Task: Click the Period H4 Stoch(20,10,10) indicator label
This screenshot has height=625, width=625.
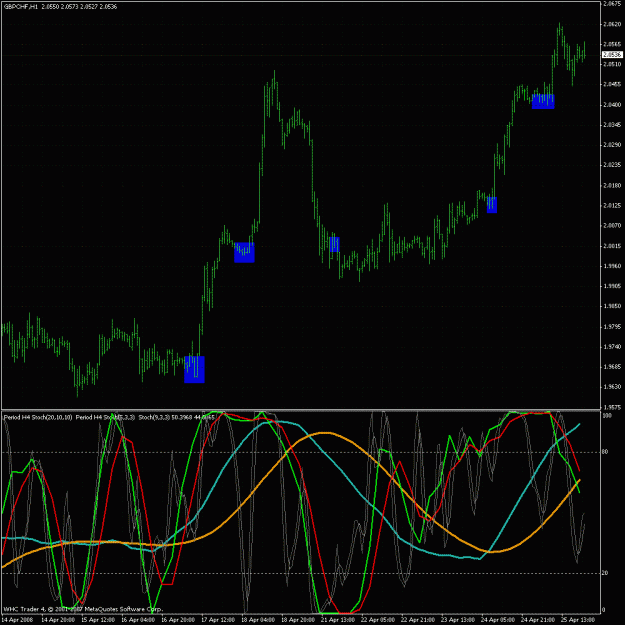Action: coord(38,417)
